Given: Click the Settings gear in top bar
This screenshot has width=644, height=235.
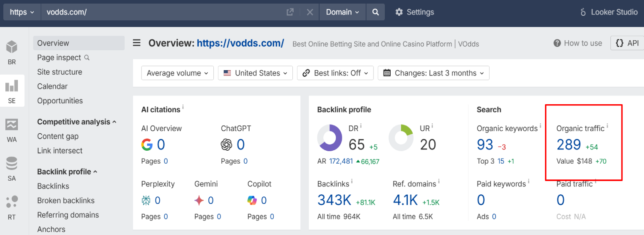Looking at the screenshot, I should point(414,12).
